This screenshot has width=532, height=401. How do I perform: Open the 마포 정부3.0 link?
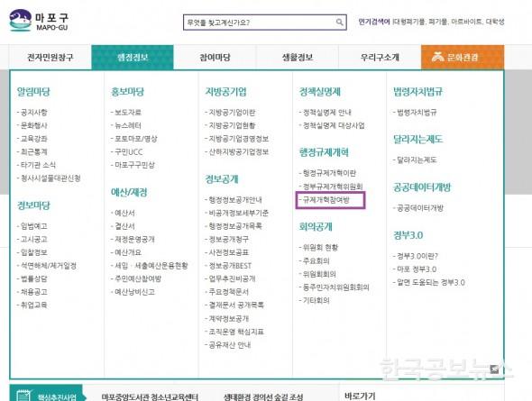click(x=417, y=269)
